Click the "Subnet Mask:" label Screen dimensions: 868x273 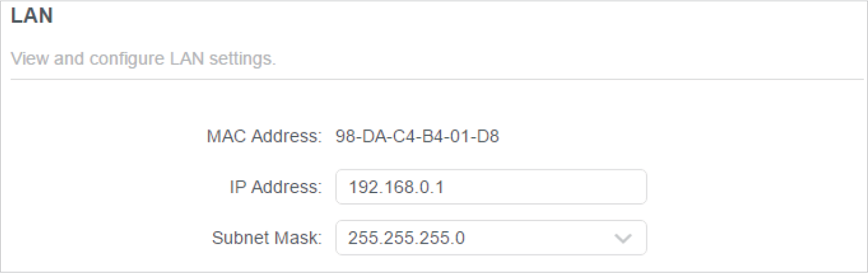tap(267, 238)
